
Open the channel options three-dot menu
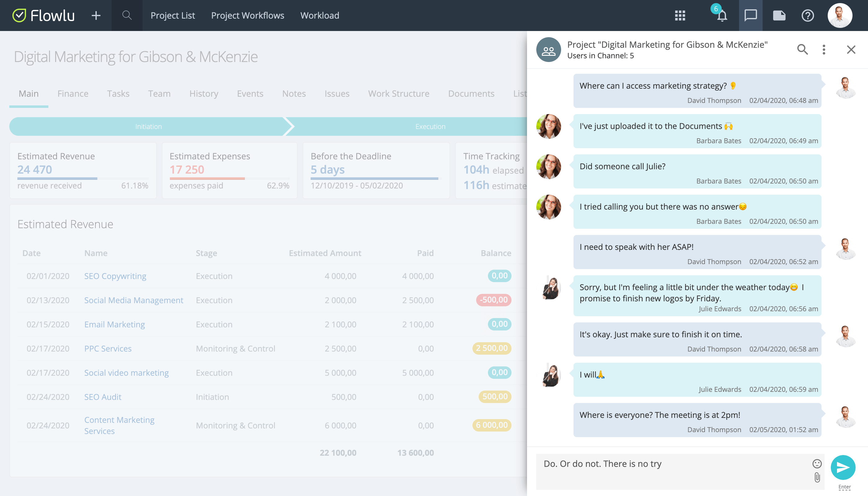click(824, 49)
